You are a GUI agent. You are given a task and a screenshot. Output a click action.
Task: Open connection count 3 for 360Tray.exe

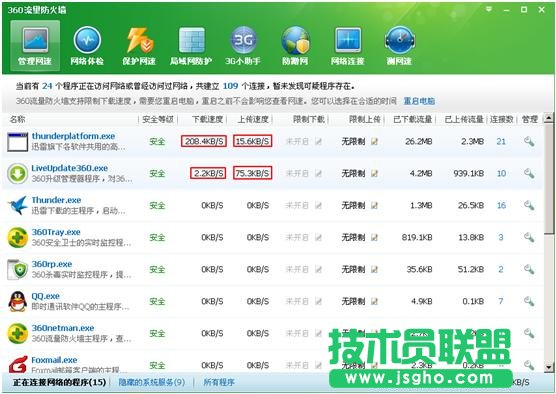pos(501,237)
